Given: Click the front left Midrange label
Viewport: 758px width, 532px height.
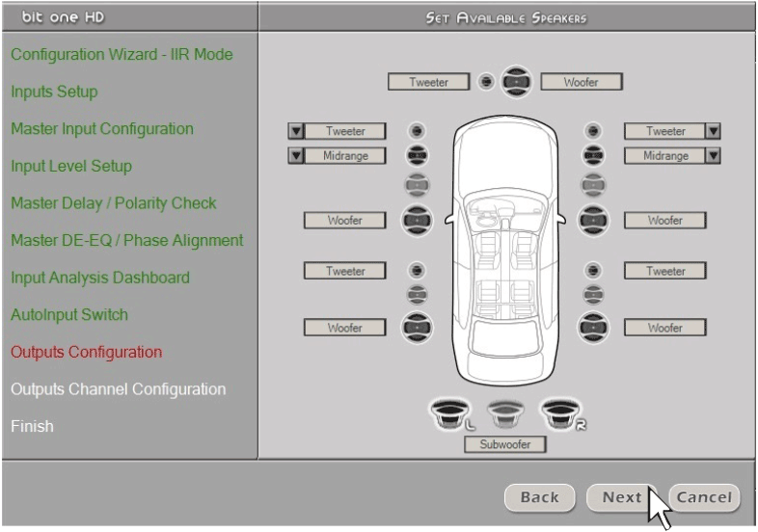Looking at the screenshot, I should (x=345, y=155).
